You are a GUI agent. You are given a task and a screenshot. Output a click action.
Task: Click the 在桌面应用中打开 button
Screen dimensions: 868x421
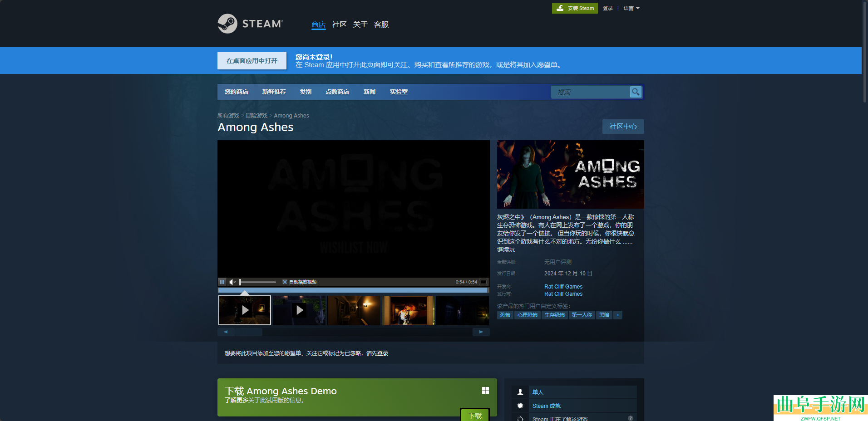252,61
